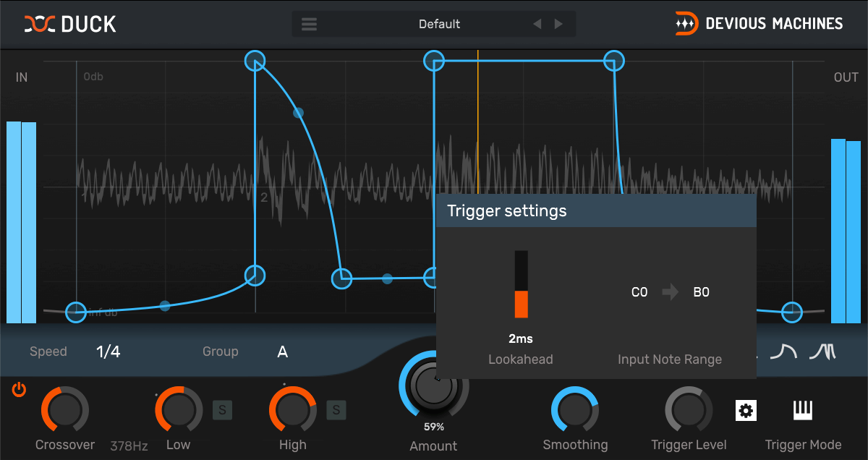
Task: Click the topmost envelope node point
Action: pos(255,61)
